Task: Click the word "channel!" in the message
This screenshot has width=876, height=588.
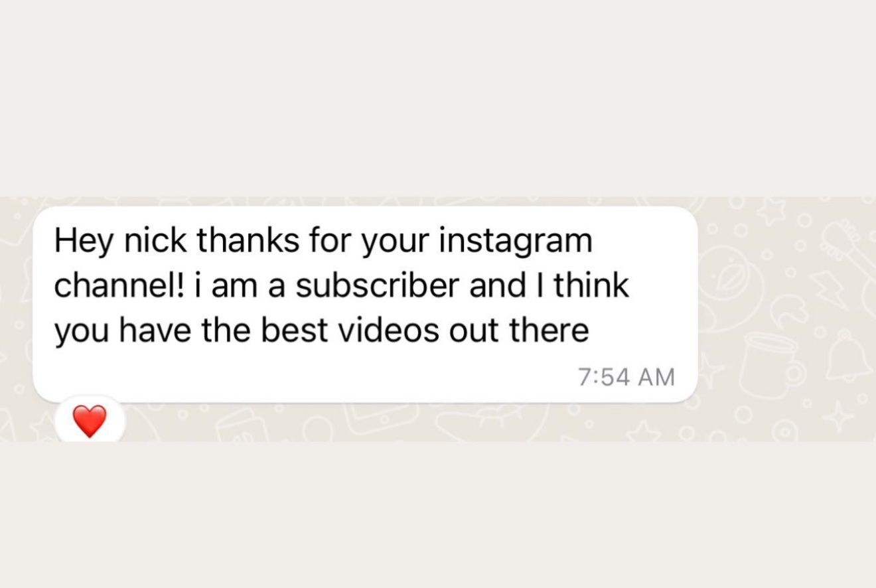Action: click(x=118, y=285)
